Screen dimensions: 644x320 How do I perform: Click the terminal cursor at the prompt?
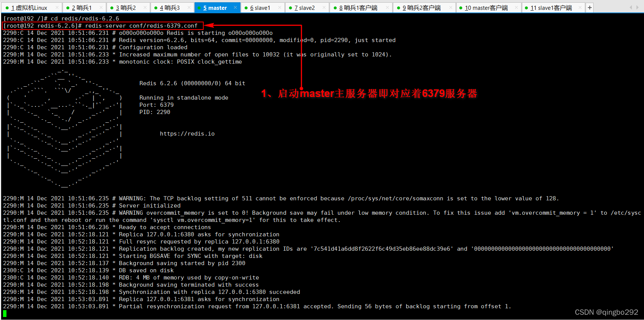(x=5, y=314)
